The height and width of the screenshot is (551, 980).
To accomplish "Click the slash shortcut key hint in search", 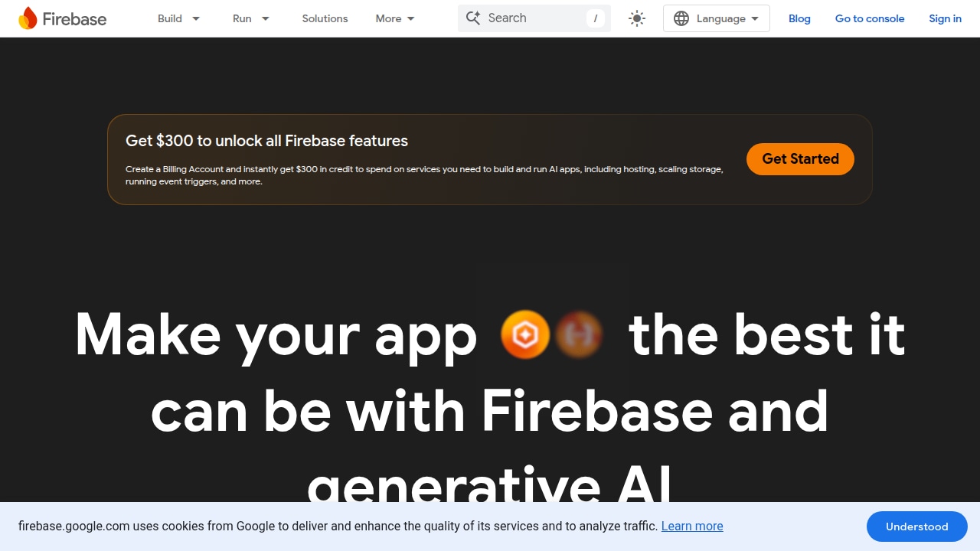I will click(596, 18).
